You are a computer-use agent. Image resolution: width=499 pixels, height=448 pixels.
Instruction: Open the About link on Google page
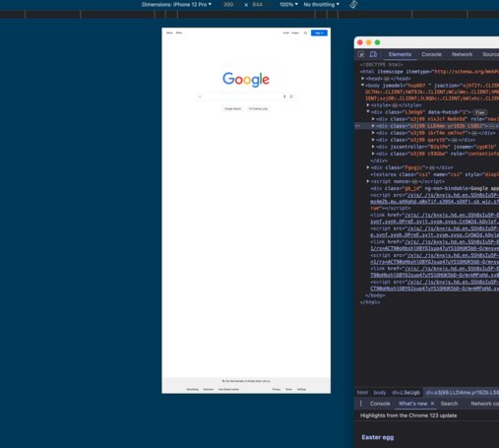click(x=169, y=32)
